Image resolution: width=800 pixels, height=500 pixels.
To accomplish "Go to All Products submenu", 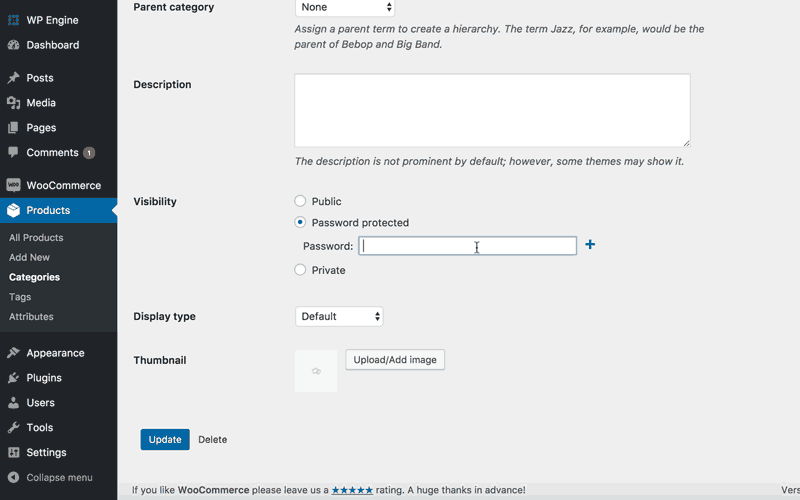I will pos(36,238).
